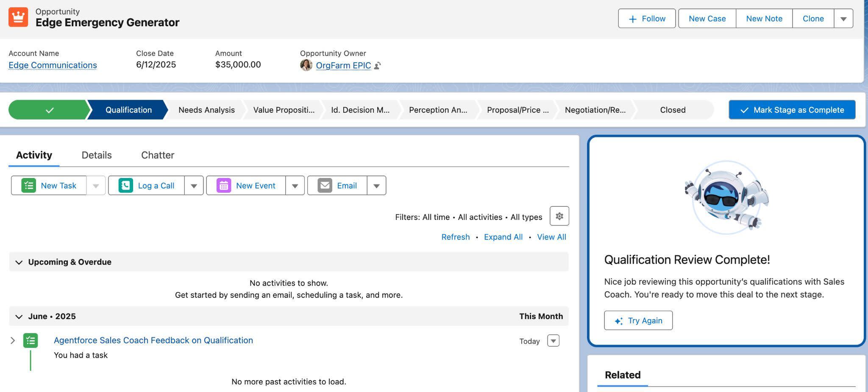Click the Edge Emergency Generator title

click(107, 22)
